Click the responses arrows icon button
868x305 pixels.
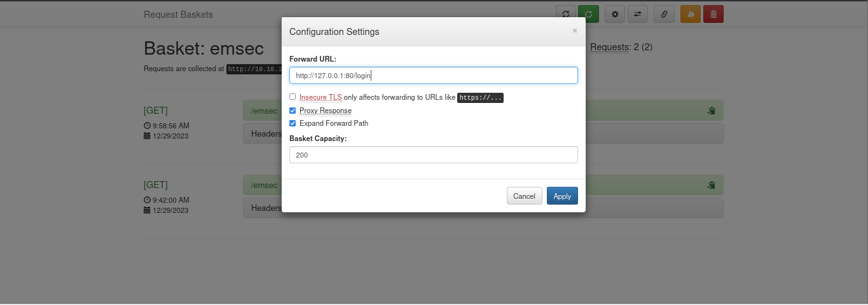637,14
